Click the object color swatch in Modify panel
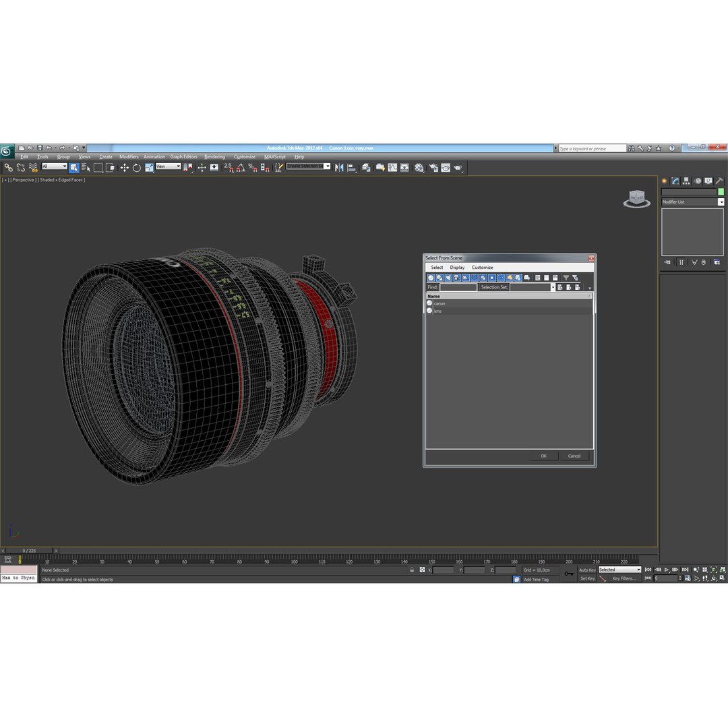Image resolution: width=728 pixels, height=728 pixels. point(721,191)
